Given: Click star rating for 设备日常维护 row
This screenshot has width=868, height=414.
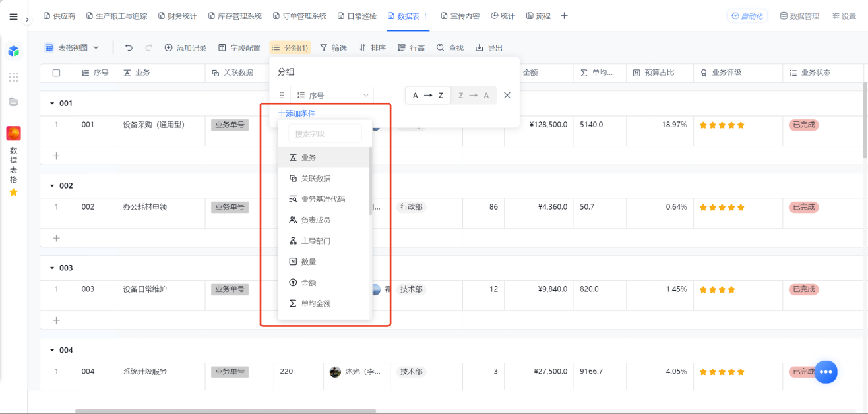Looking at the screenshot, I should (x=717, y=289).
